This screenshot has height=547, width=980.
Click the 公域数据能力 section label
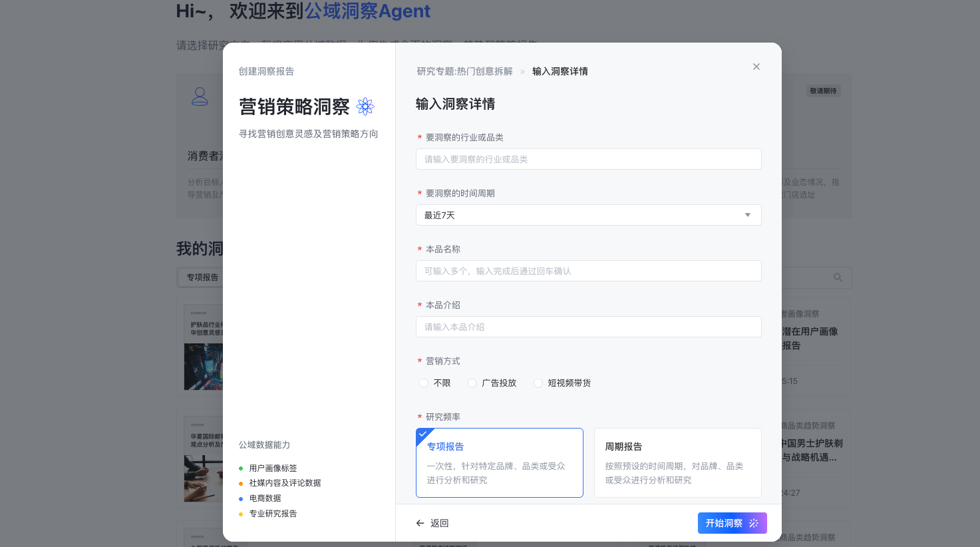265,445
